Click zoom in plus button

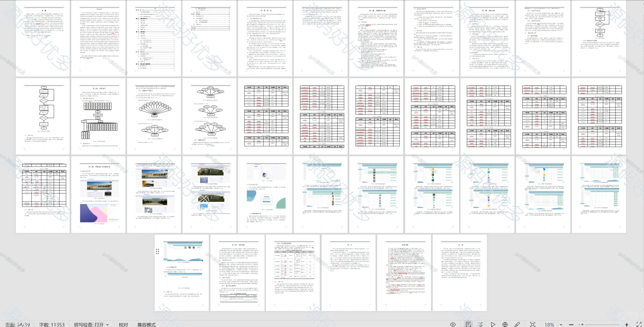coord(626,324)
